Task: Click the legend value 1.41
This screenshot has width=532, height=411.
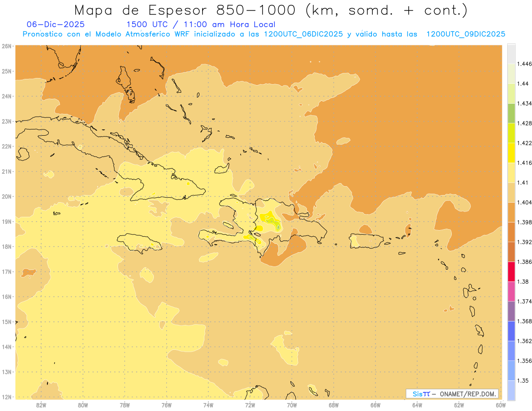Action: pyautogui.click(x=523, y=183)
